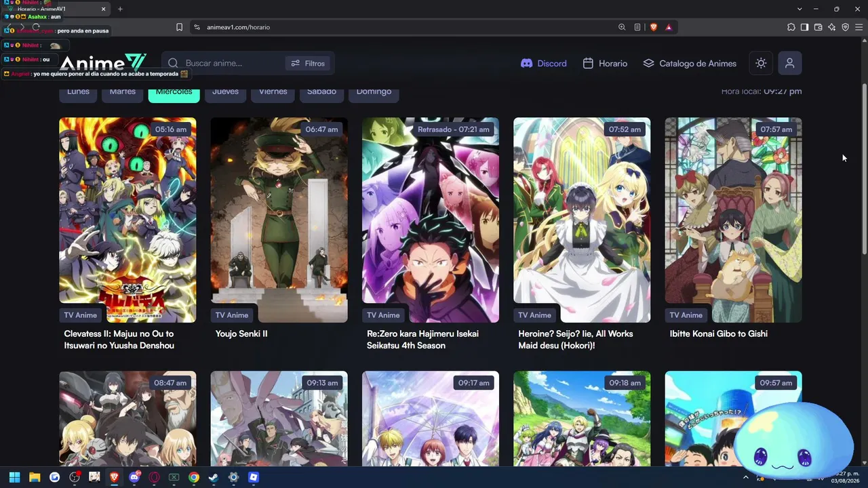Open Brave Shields lion icon
This screenshot has height=488, width=868.
(654, 27)
